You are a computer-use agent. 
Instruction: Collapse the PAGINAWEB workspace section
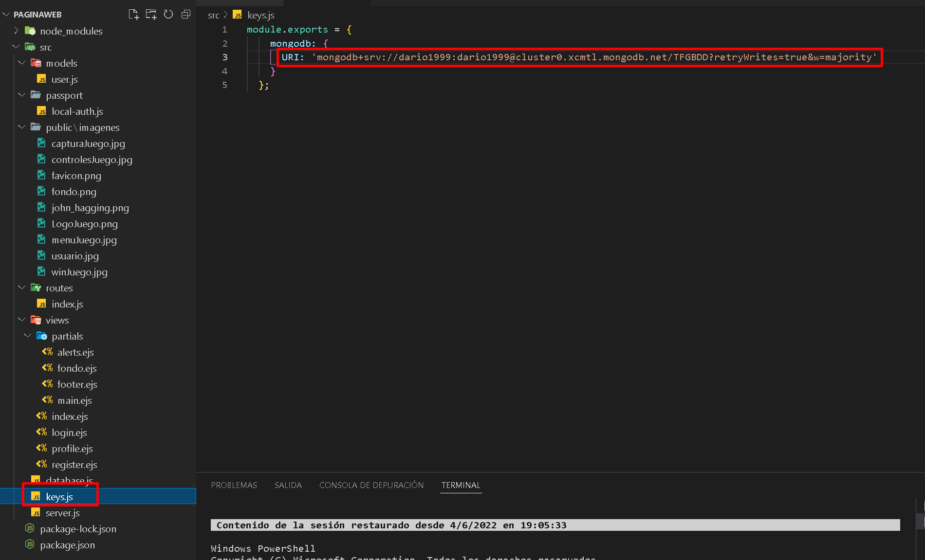(x=6, y=14)
